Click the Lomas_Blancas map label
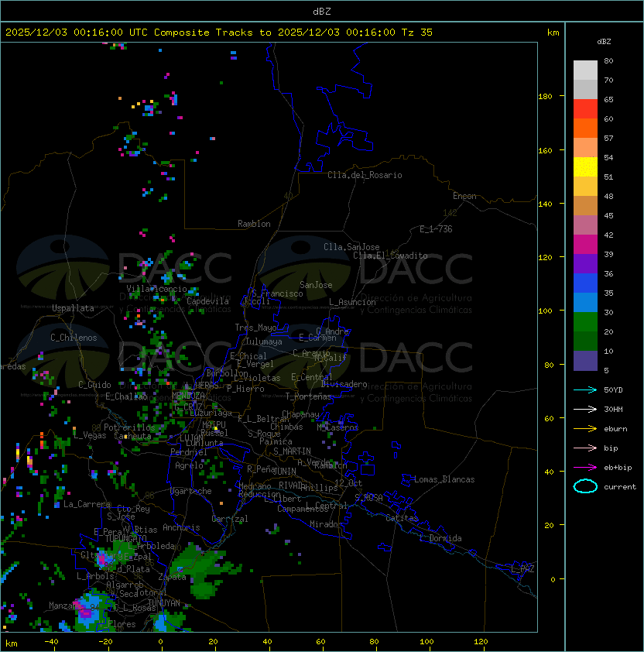This screenshot has height=652, width=644. tap(444, 479)
